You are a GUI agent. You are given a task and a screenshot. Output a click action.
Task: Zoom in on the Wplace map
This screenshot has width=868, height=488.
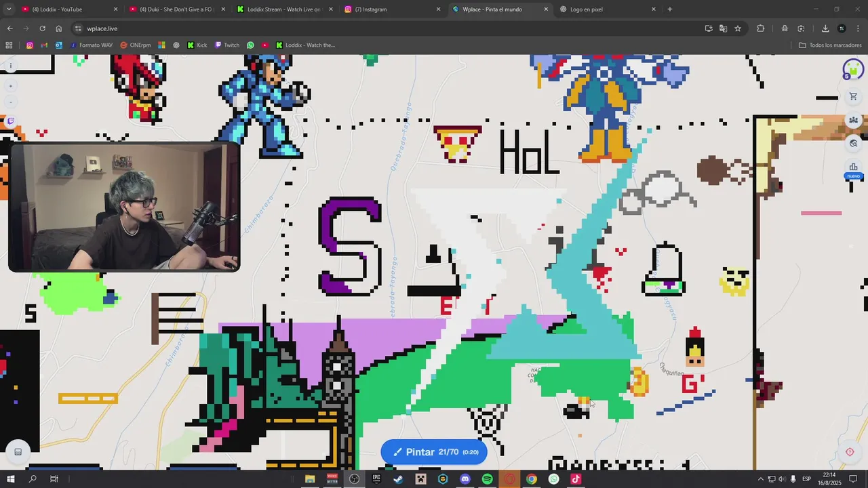pyautogui.click(x=10, y=86)
